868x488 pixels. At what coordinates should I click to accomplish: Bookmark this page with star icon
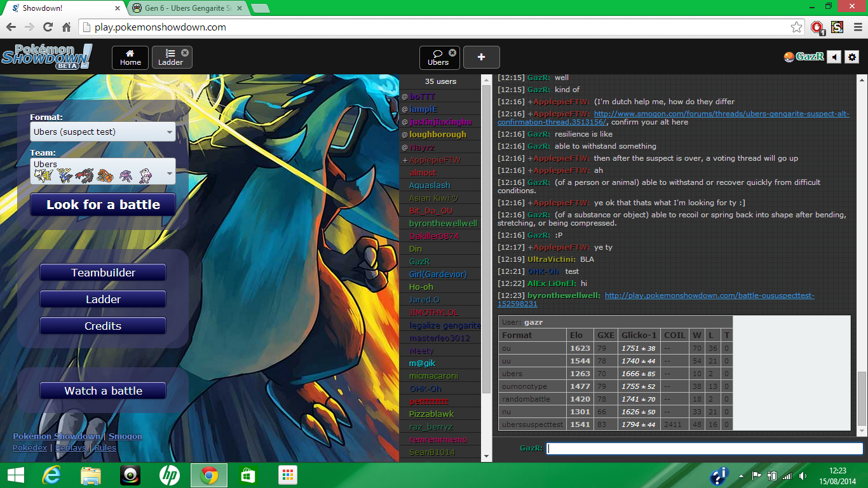(x=796, y=27)
